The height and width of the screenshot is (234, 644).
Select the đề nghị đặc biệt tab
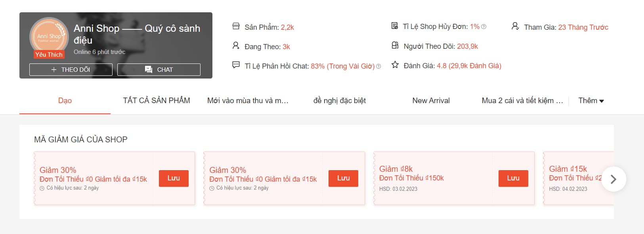[x=339, y=101]
